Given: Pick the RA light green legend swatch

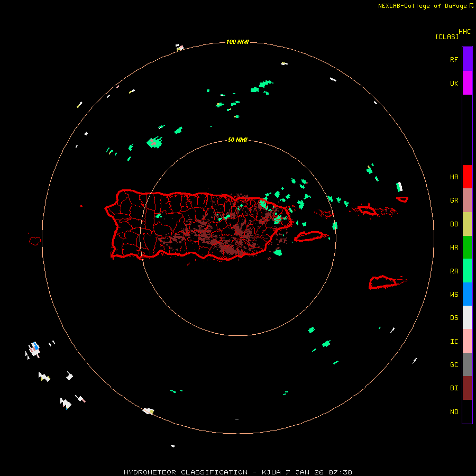Looking at the screenshot, I should (467, 270).
